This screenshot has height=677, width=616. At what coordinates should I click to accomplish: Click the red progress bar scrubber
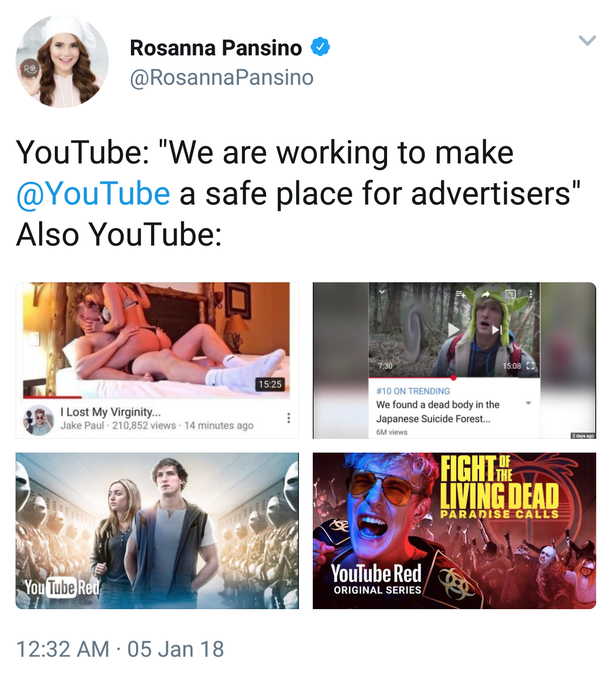453,378
